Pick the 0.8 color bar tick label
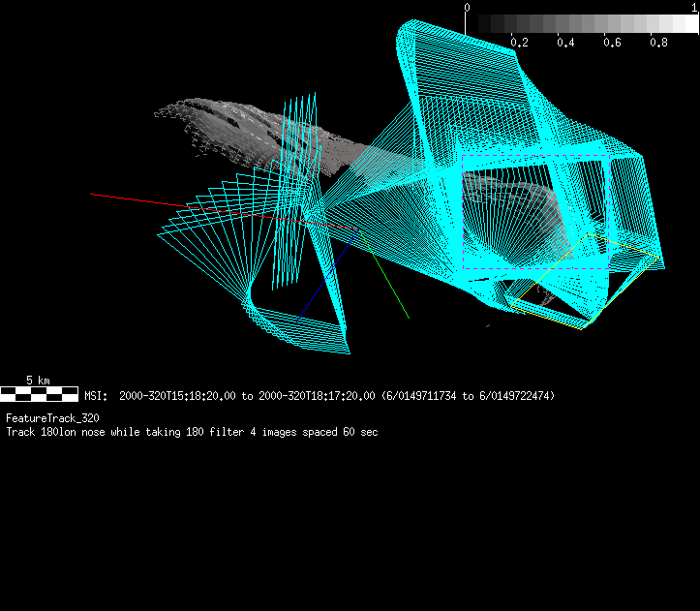This screenshot has width=700, height=611. 658,43
